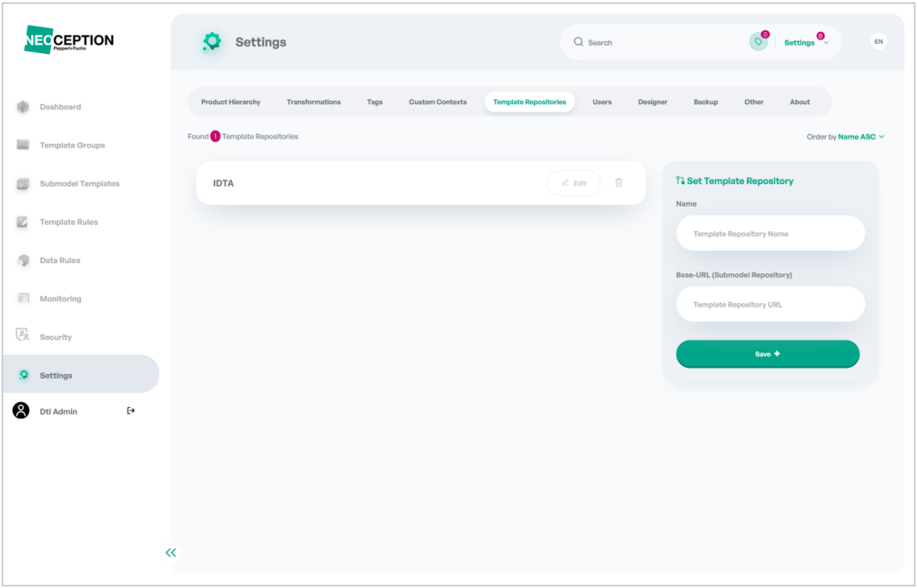
Task: Click the Dashboard sidebar icon
Action: pyautogui.click(x=23, y=107)
